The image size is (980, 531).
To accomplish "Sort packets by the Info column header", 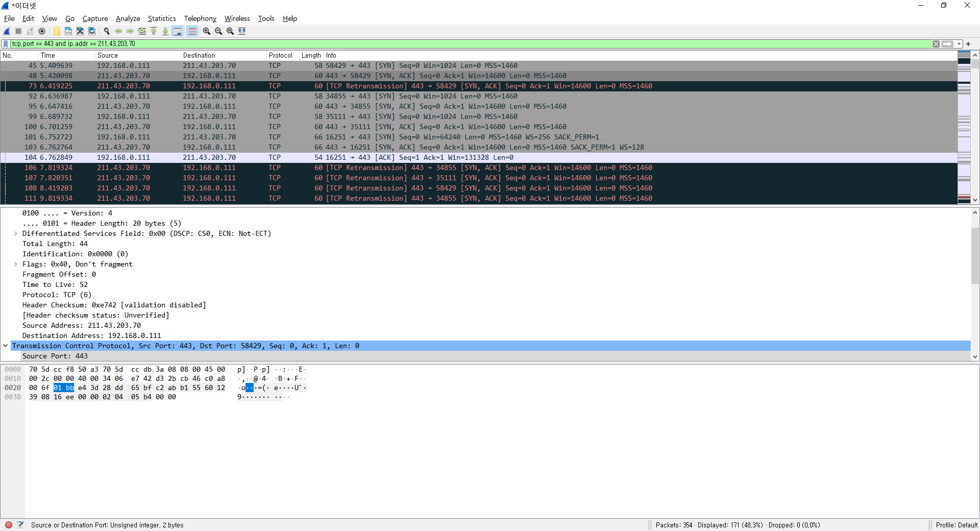I will pos(641,55).
